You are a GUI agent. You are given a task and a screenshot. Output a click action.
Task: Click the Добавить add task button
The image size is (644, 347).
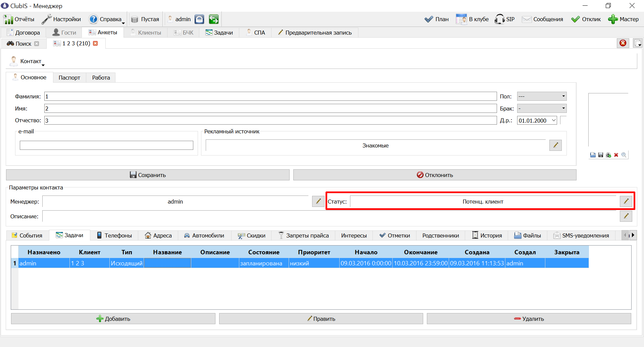[113, 319]
